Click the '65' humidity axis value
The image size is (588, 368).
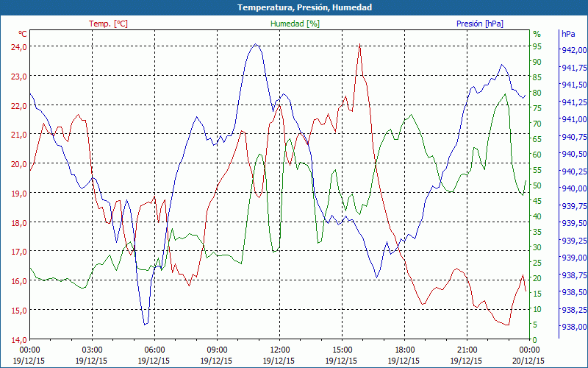coord(537,139)
